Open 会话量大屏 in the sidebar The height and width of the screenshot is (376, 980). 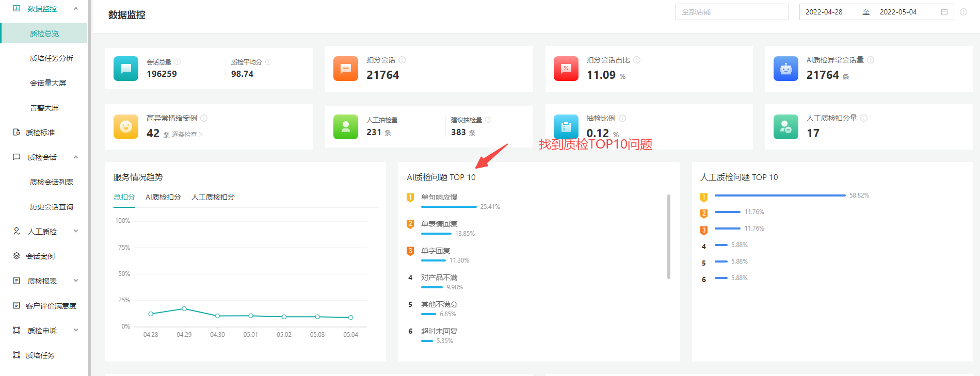click(48, 83)
